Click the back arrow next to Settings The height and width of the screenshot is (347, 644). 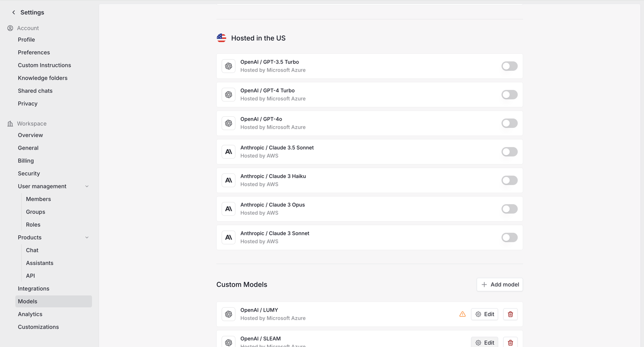coord(14,12)
